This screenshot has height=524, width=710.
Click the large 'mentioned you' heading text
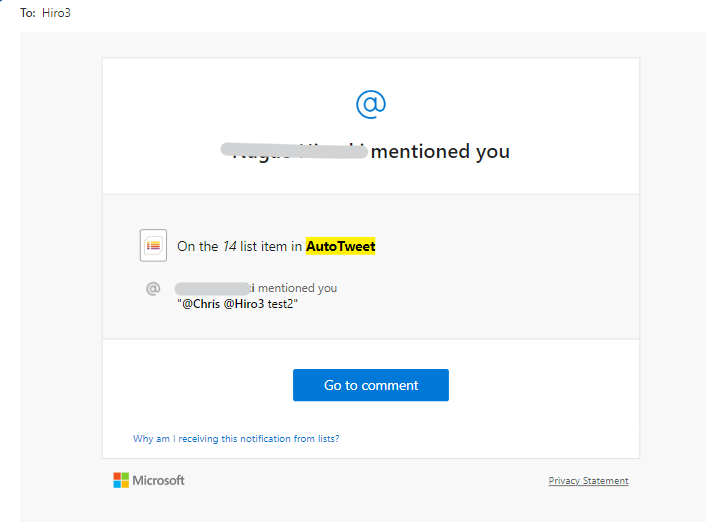[440, 152]
